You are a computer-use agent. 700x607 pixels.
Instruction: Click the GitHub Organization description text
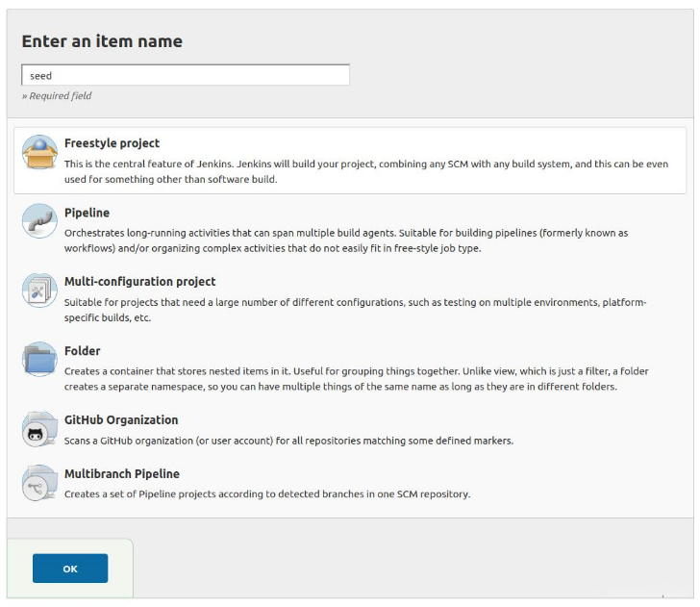point(288,441)
